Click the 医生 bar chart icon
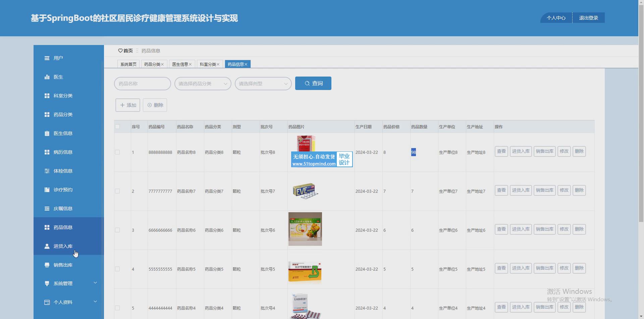This screenshot has width=644, height=319. [47, 77]
